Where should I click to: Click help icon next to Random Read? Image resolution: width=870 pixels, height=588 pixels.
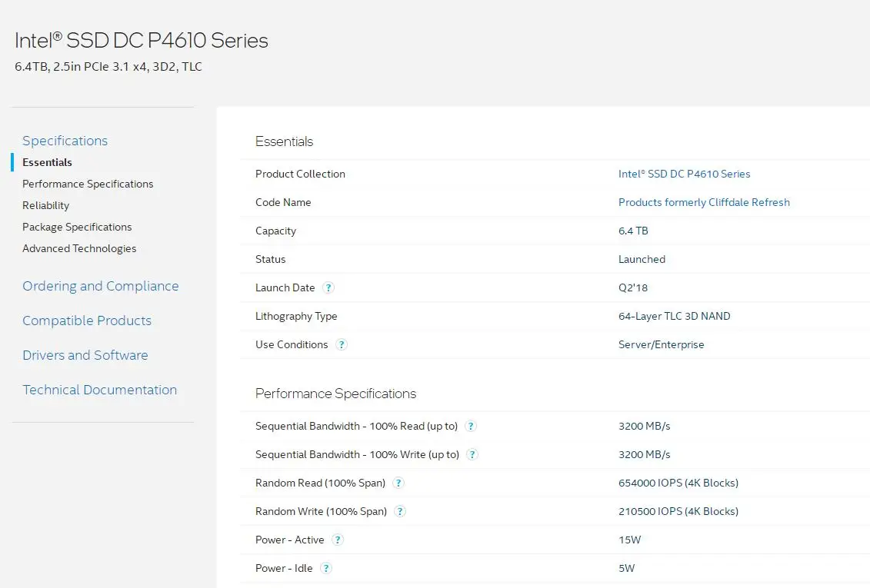398,483
